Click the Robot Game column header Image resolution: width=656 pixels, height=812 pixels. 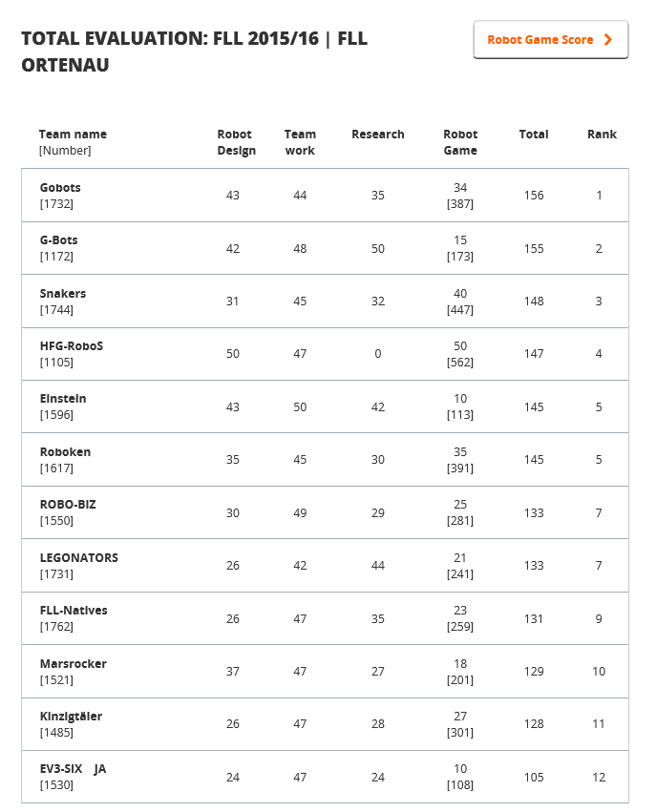click(460, 142)
